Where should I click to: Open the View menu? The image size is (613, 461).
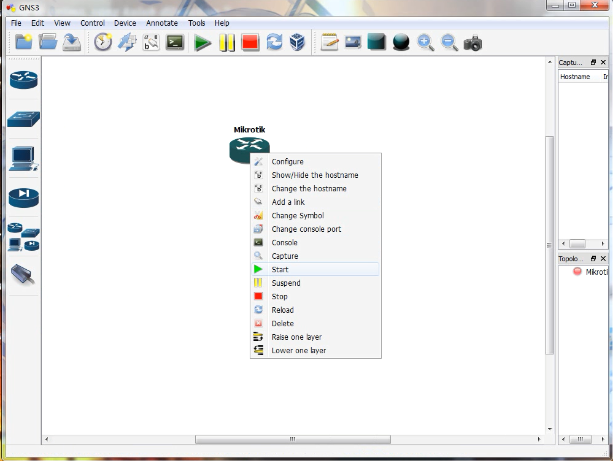click(x=62, y=23)
